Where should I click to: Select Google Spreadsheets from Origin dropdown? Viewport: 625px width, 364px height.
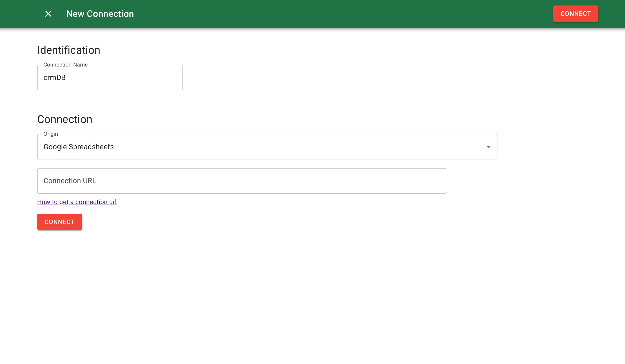(267, 146)
